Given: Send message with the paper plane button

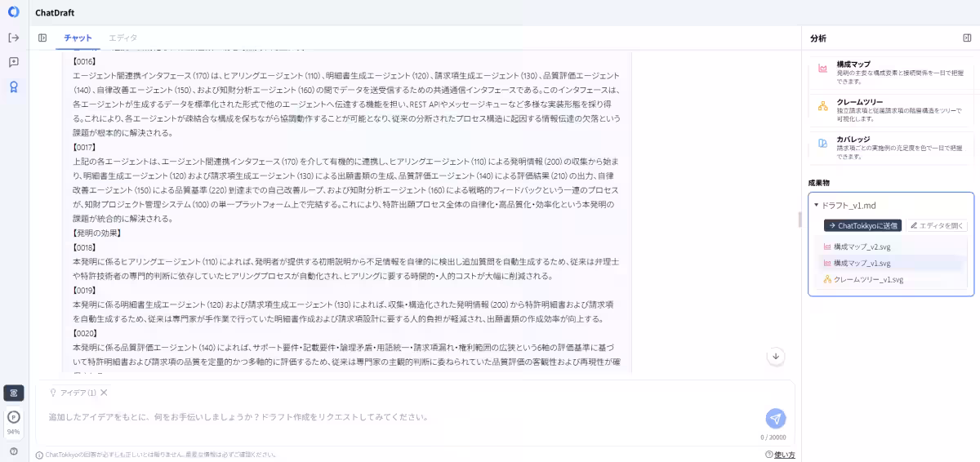Looking at the screenshot, I should (776, 418).
